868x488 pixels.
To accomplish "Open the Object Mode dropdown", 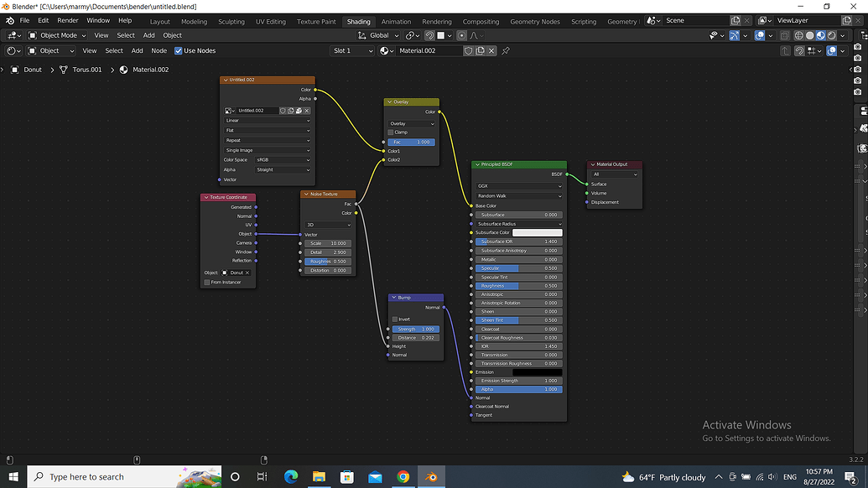I will click(x=57, y=35).
